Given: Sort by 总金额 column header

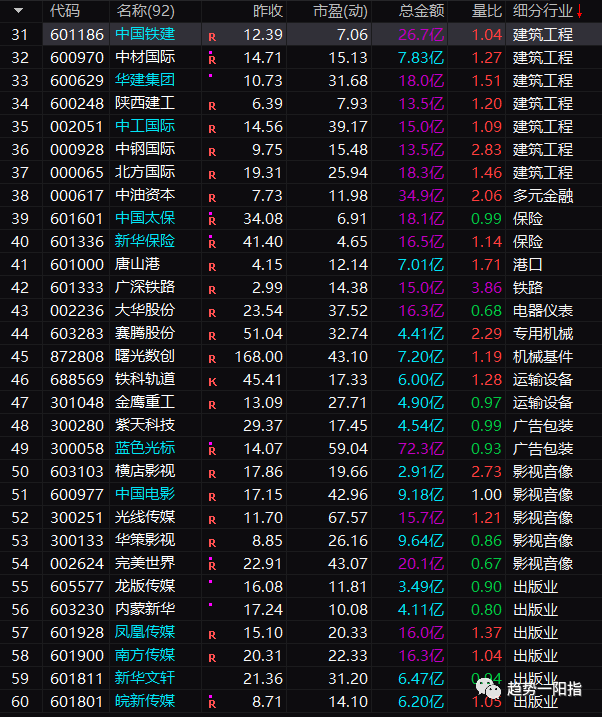Looking at the screenshot, I should point(421,11).
